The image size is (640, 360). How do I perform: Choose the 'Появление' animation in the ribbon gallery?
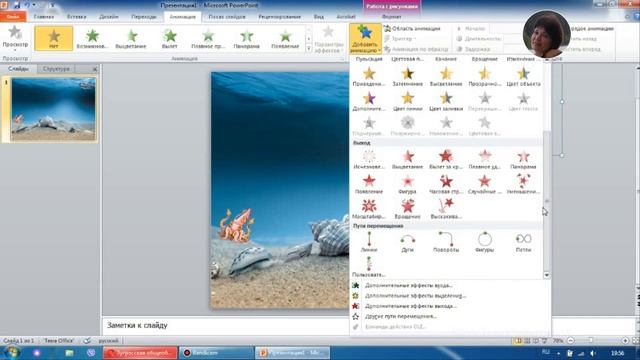(x=285, y=38)
